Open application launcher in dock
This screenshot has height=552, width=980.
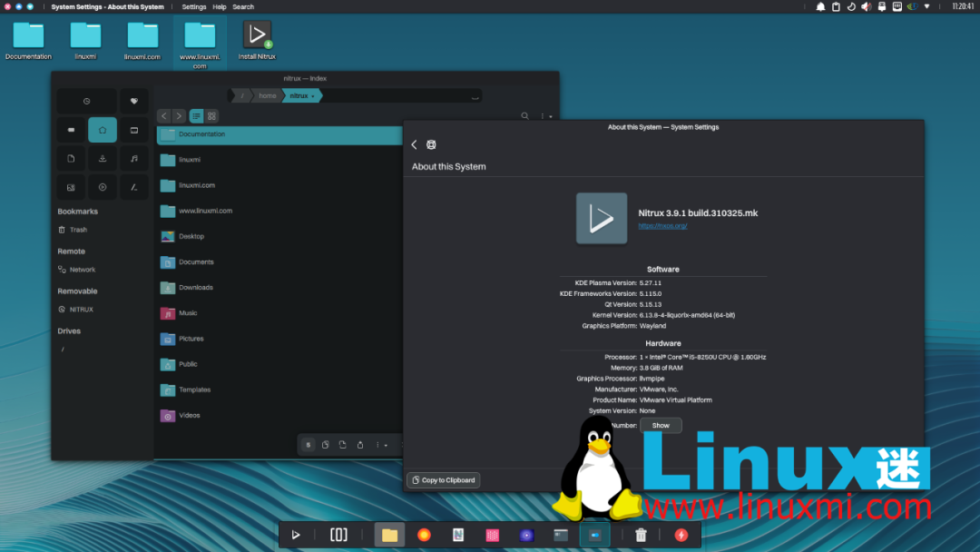pos(296,535)
